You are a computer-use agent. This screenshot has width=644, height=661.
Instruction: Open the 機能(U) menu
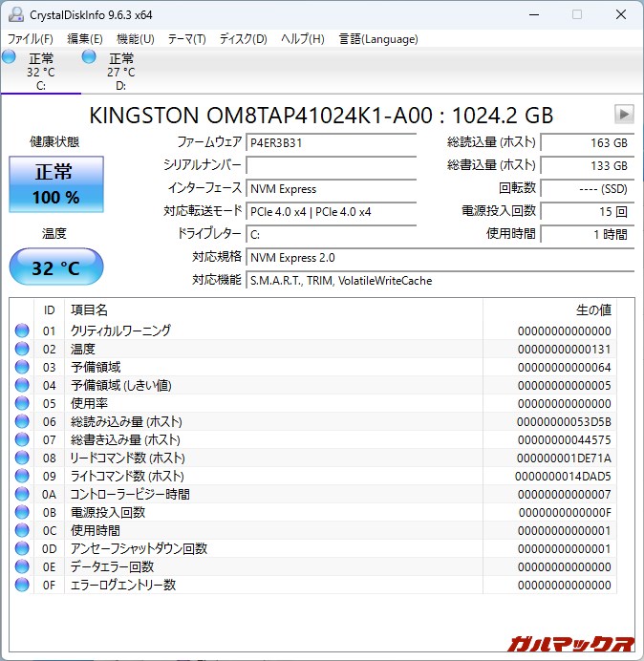(x=135, y=39)
